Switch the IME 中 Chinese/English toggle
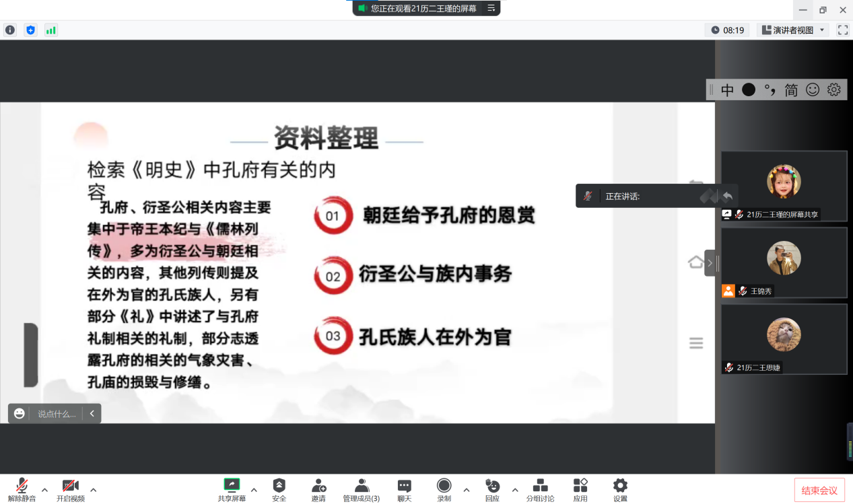This screenshot has height=504, width=853. 726,89
